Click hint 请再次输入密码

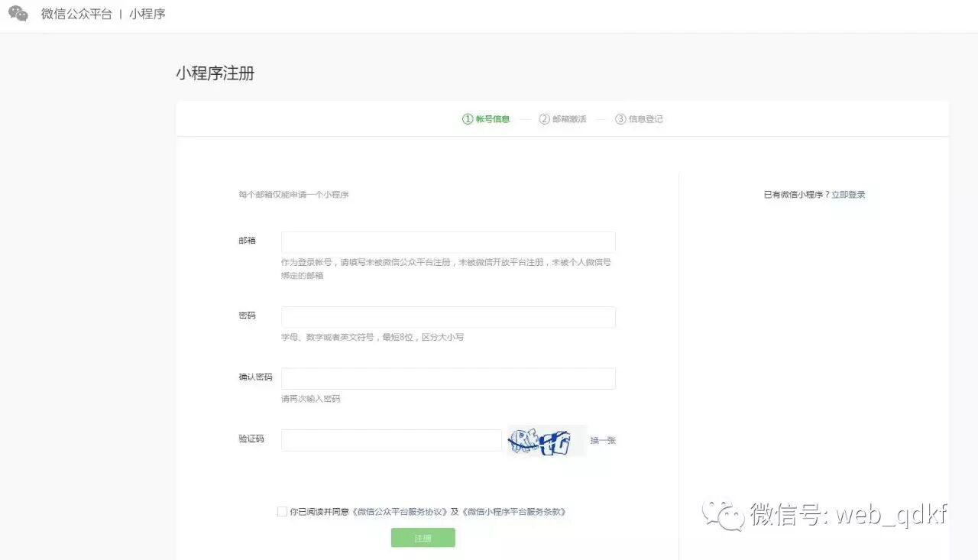(310, 399)
